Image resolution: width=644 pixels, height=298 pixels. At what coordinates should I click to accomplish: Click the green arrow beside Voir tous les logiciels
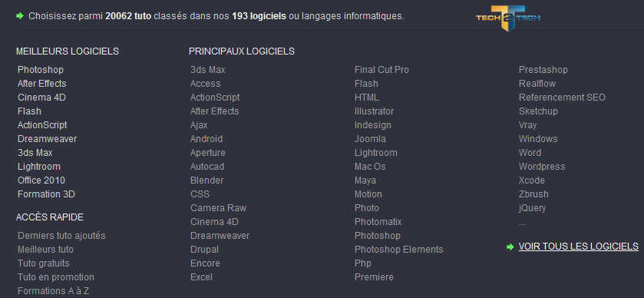pos(510,247)
